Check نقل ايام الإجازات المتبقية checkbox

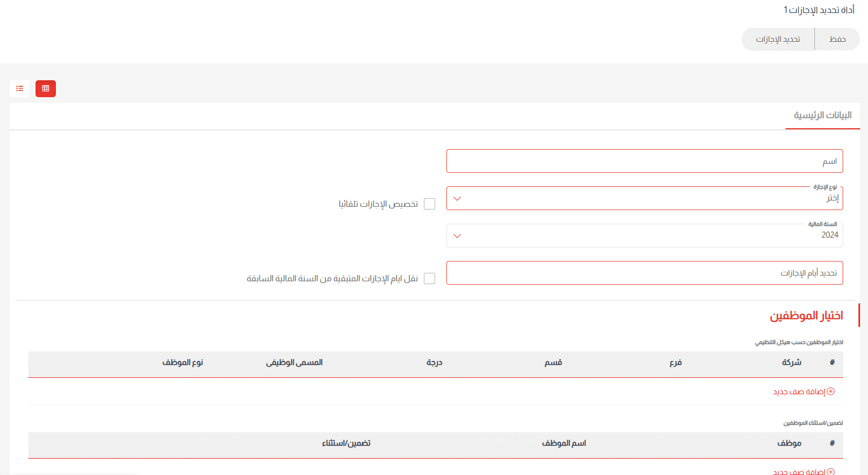point(429,278)
